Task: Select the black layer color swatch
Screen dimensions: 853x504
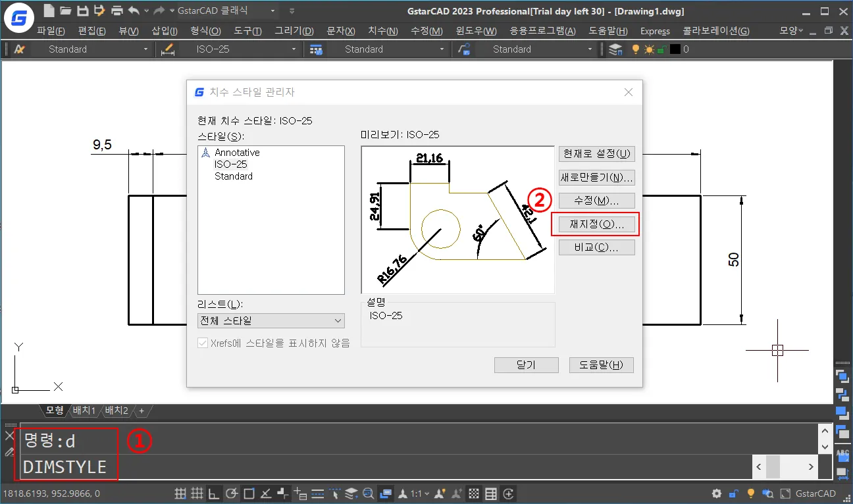Action: tap(675, 49)
